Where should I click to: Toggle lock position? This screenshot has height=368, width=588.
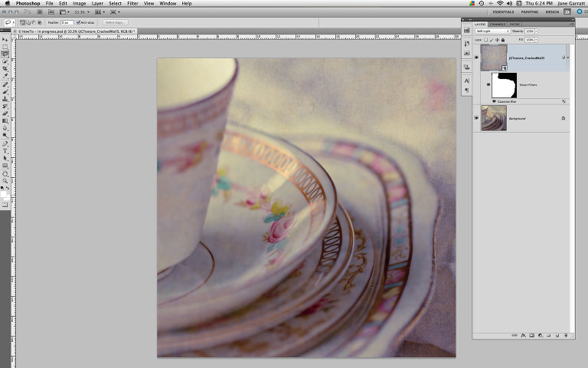pyautogui.click(x=497, y=40)
